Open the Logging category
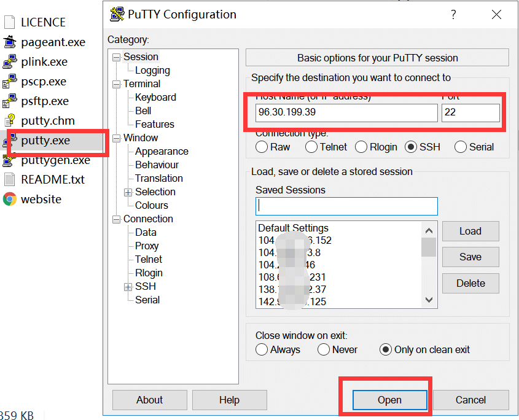The width and height of the screenshot is (519, 420). (x=152, y=71)
